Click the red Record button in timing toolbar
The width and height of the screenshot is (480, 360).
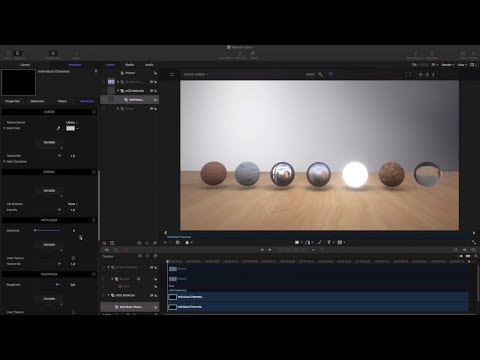(126, 250)
